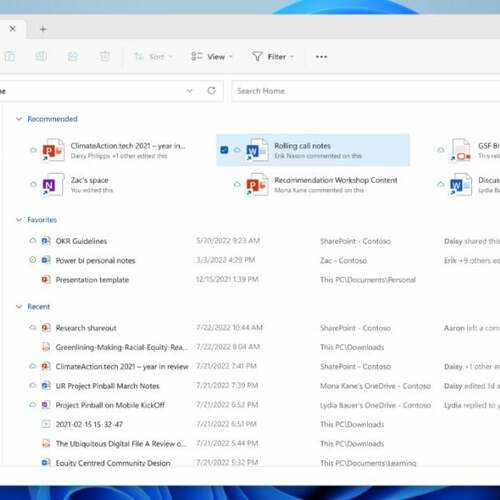The image size is (500, 500).
Task: Select the '2021-02-15 15-32-47' file name
Action: point(89,424)
